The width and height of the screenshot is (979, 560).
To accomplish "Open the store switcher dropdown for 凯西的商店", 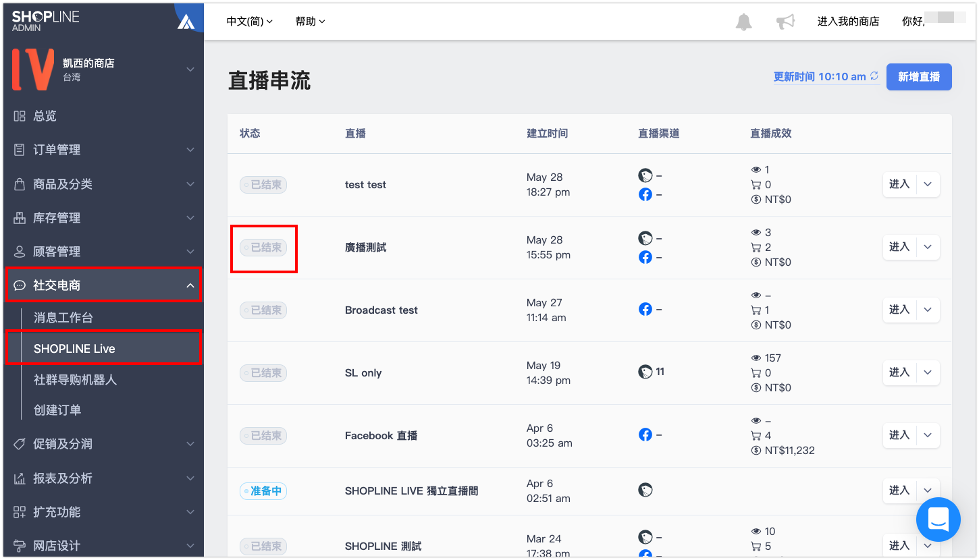I will [x=190, y=69].
